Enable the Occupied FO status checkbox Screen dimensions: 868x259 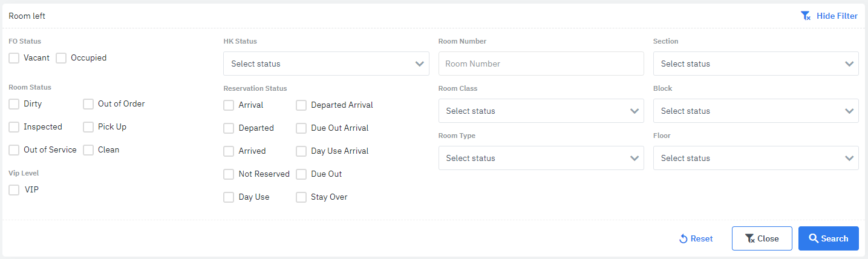61,58
